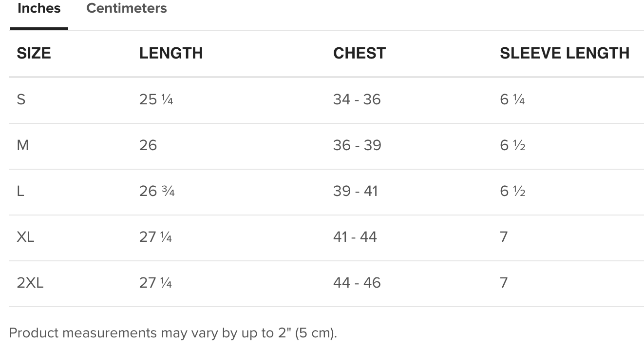Select the L size row label
The height and width of the screenshot is (353, 644).
pos(20,191)
